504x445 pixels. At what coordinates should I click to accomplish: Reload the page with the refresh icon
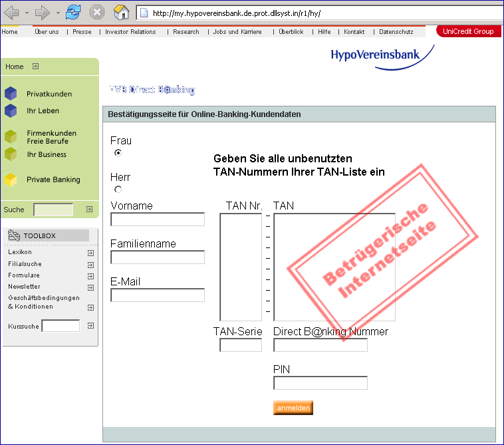[73, 13]
